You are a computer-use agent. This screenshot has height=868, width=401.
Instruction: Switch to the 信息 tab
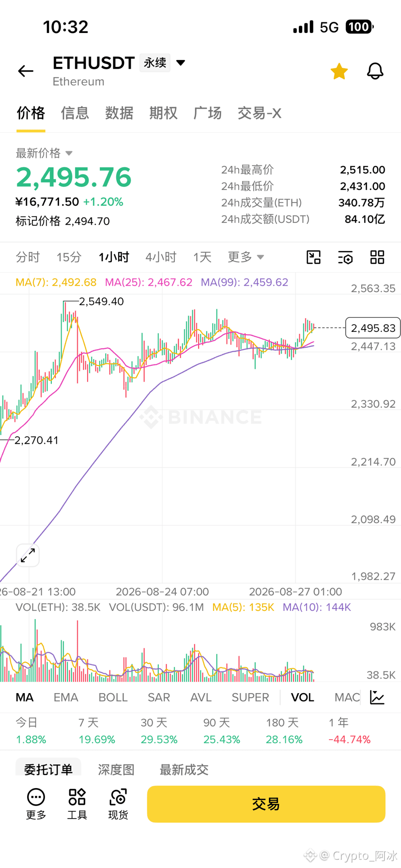pyautogui.click(x=75, y=113)
